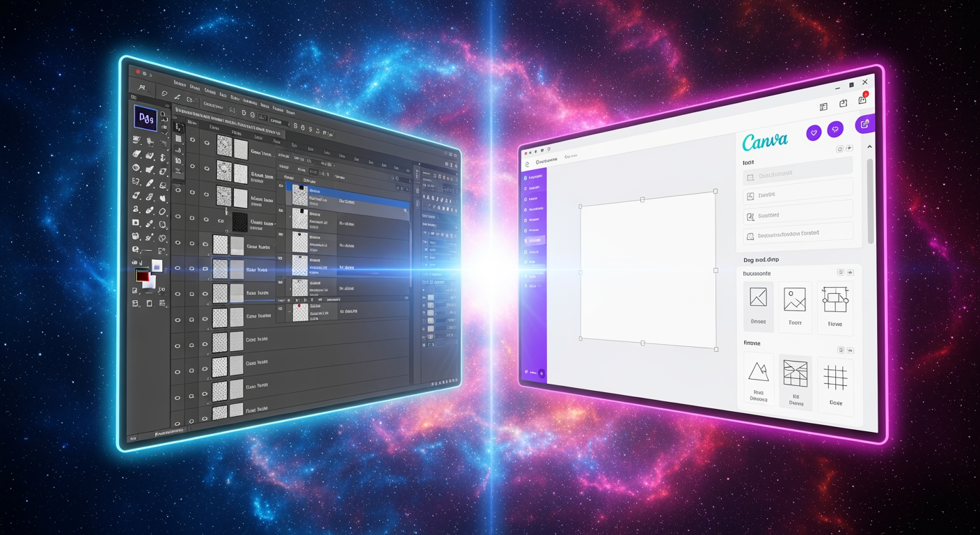Image resolution: width=980 pixels, height=535 pixels.
Task: Select the Bnoes image tile in Canva
Action: (758, 306)
